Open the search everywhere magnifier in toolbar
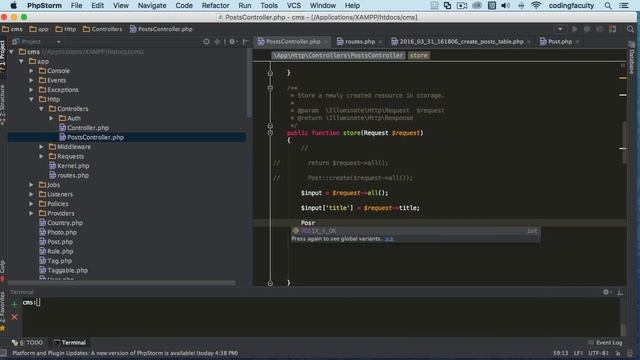640x360 pixels. [x=630, y=29]
